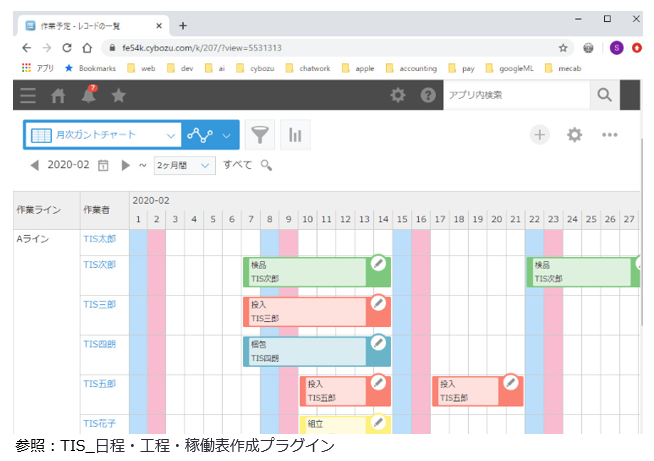Open a new browser tab
The image size is (654, 461).
click(x=183, y=26)
